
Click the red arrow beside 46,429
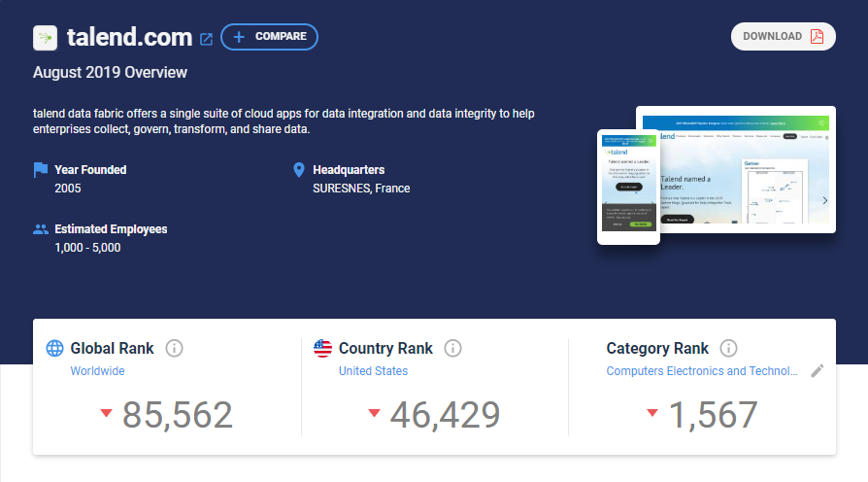pyautogui.click(x=374, y=413)
